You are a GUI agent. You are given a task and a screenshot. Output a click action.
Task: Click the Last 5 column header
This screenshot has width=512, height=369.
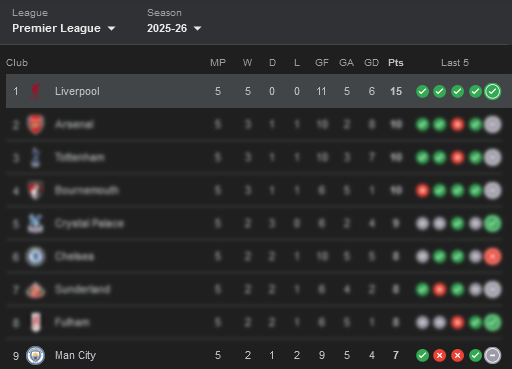pyautogui.click(x=455, y=63)
